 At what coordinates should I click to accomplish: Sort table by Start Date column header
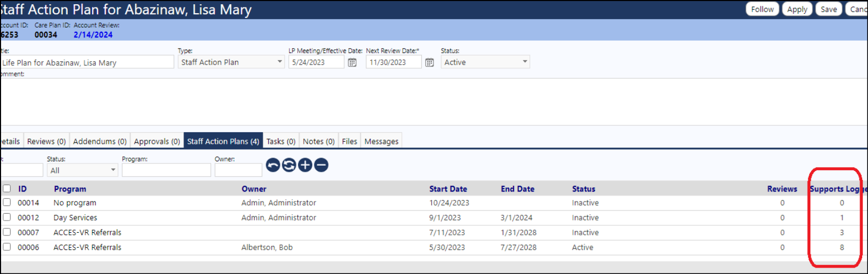[x=448, y=189]
